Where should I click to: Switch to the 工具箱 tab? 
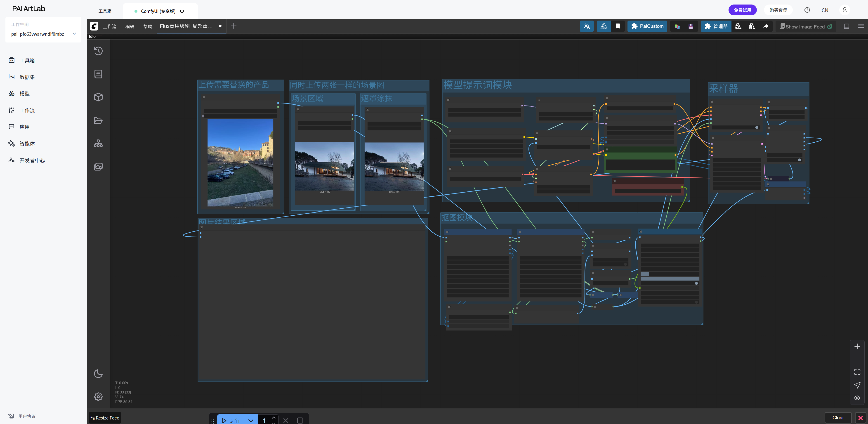click(105, 11)
